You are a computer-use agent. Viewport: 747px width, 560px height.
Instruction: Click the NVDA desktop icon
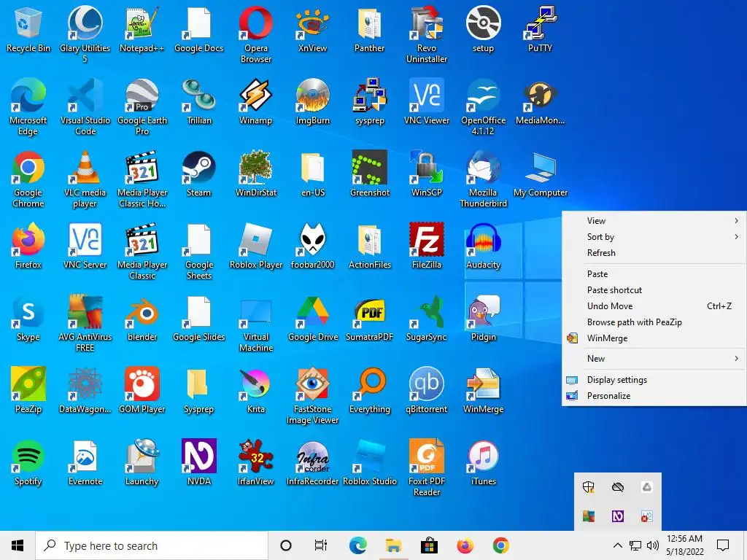pos(198,463)
